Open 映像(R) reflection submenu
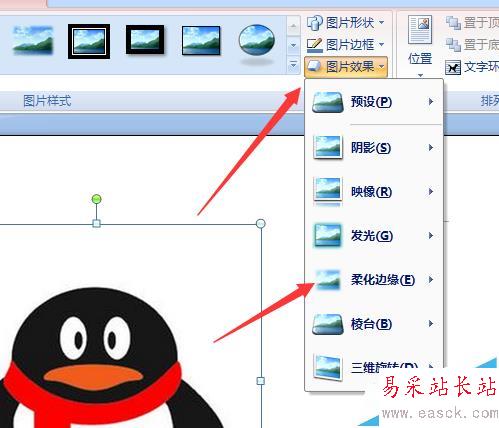Screen dimensions: 499x428 (374, 191)
